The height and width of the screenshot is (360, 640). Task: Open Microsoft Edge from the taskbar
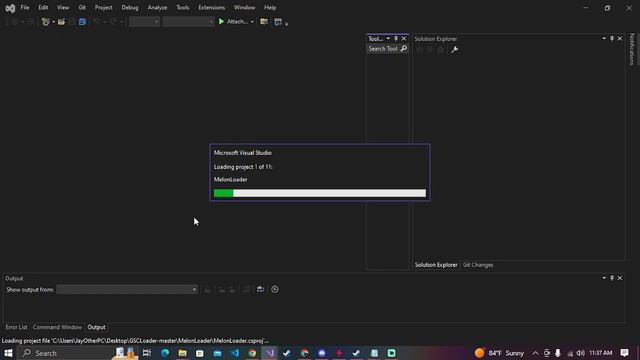coord(165,353)
